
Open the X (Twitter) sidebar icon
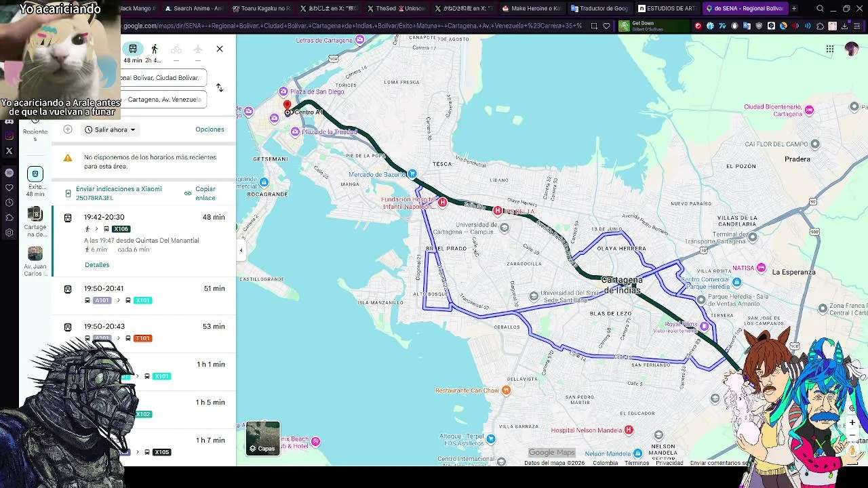pos(9,151)
